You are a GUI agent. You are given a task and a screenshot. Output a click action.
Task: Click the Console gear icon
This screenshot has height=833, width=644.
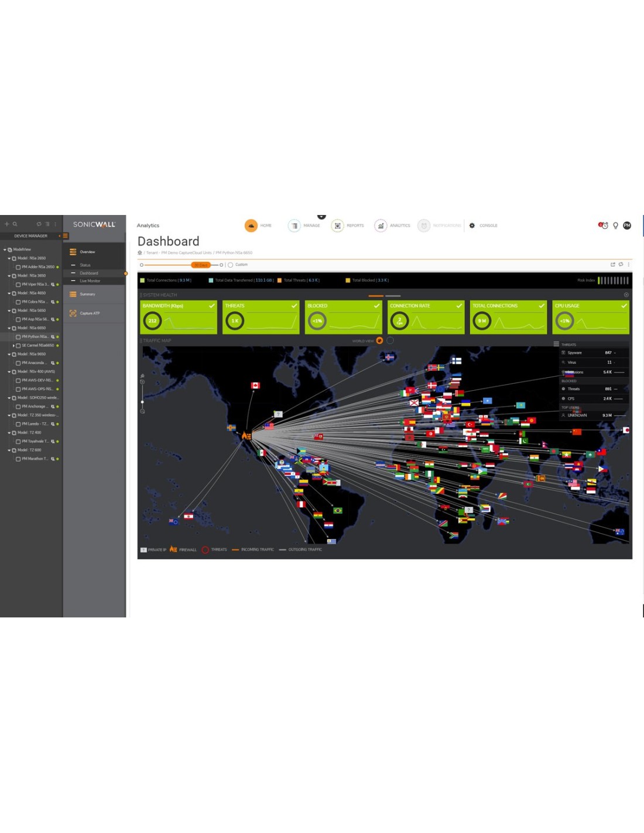coord(472,226)
